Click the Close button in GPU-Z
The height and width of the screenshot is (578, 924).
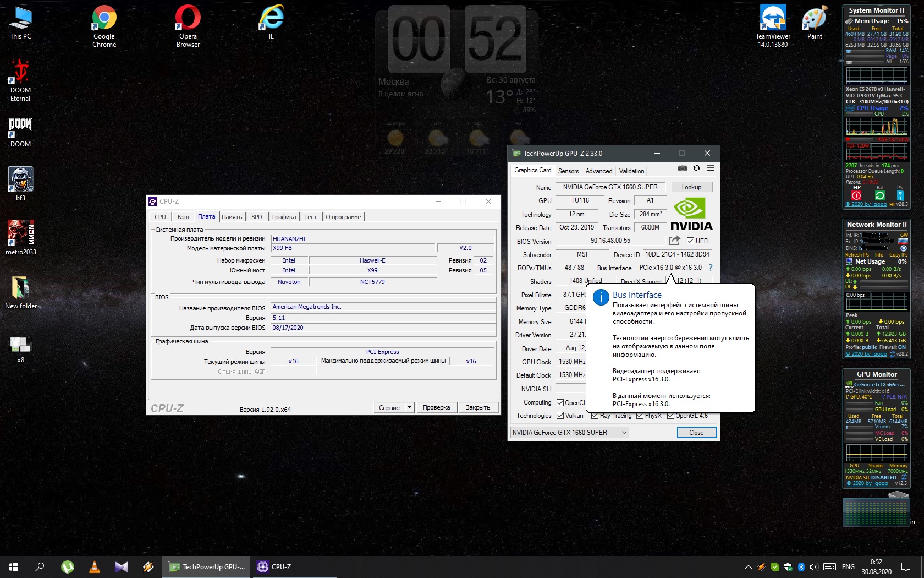(x=696, y=433)
